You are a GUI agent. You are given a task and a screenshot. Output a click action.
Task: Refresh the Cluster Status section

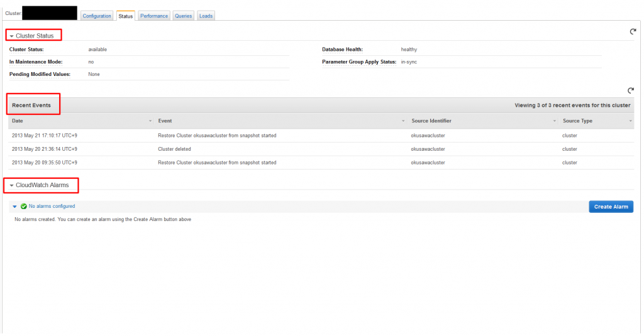click(x=633, y=31)
